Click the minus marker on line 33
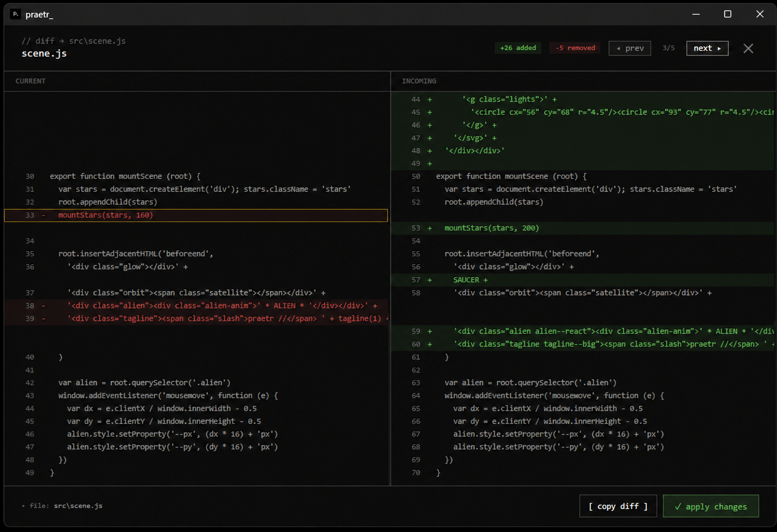Screen dimensions: 777x532 pyautogui.click(x=43, y=215)
